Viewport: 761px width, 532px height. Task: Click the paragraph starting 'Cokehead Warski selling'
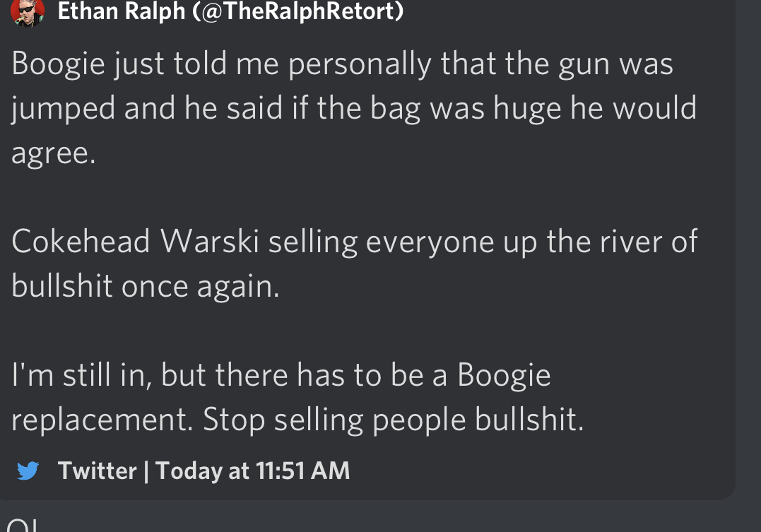click(354, 264)
